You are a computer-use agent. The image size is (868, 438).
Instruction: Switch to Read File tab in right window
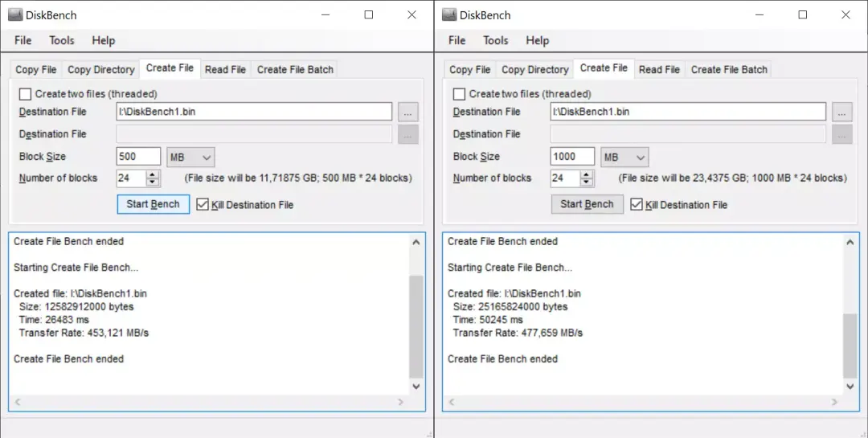tap(659, 70)
